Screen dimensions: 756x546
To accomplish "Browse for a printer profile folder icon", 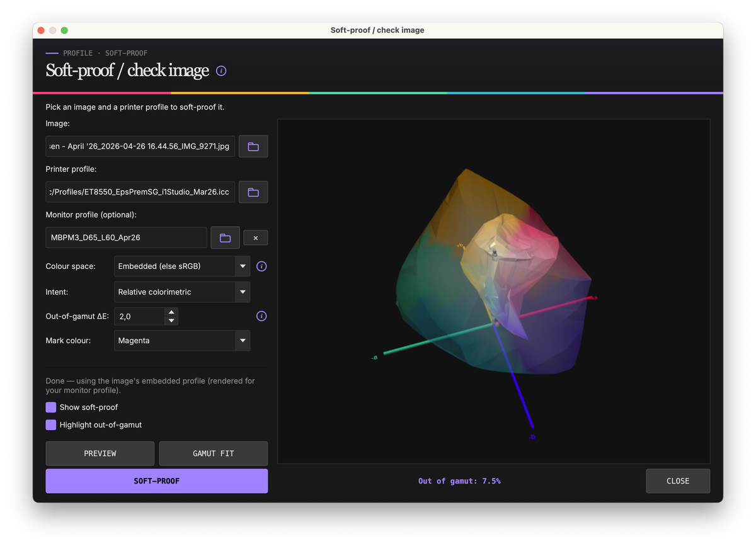I will click(253, 192).
